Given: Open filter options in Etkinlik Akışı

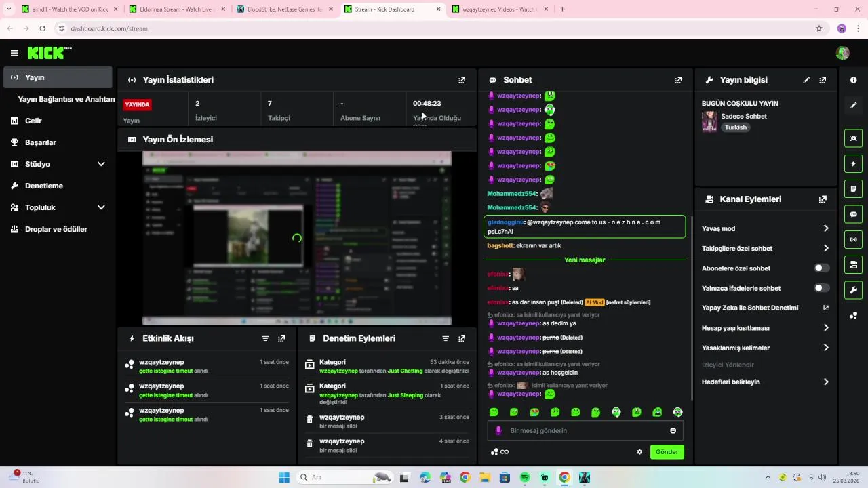Looking at the screenshot, I should click(x=265, y=338).
